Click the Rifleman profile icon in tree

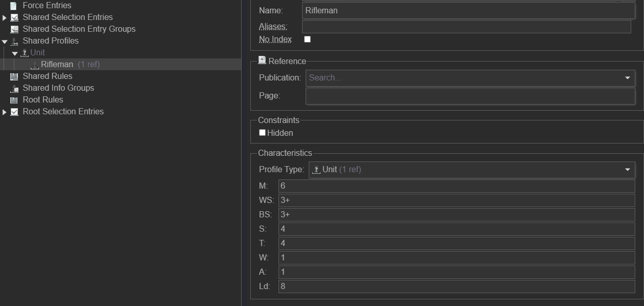coord(34,65)
